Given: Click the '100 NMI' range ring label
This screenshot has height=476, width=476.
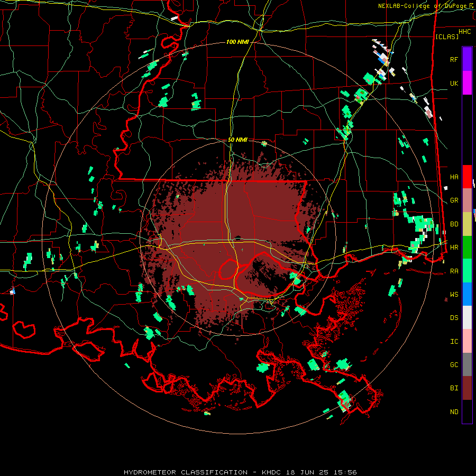Looking at the screenshot, I should click(237, 42).
